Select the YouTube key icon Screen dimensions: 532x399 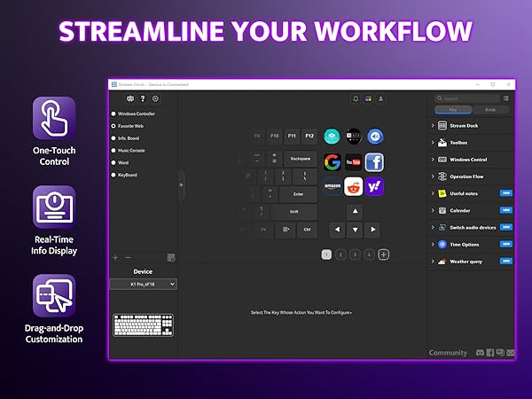(353, 162)
